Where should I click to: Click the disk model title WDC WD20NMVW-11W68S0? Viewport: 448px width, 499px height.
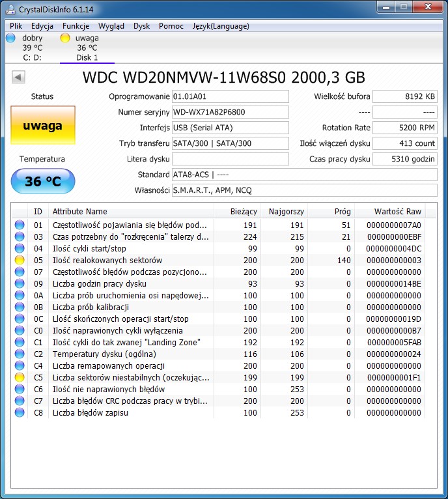point(184,78)
